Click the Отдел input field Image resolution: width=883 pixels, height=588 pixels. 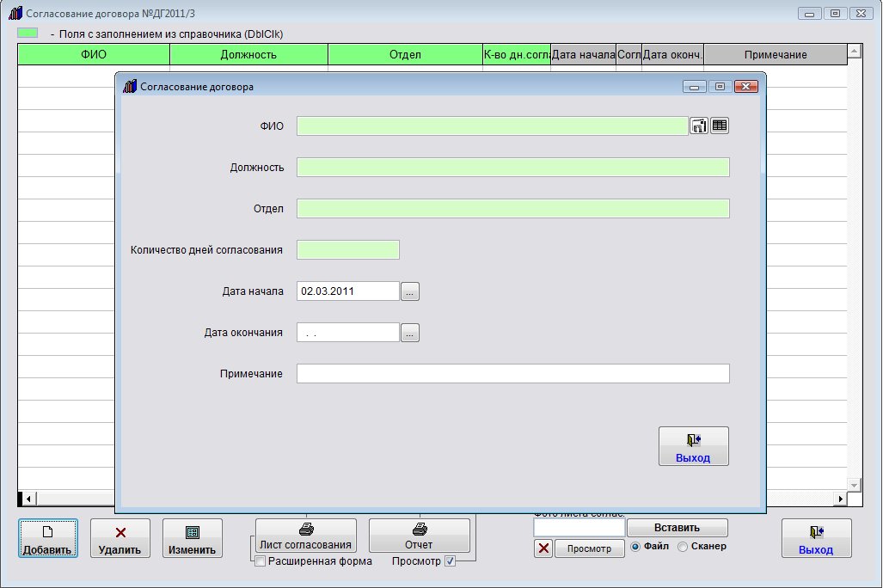(x=513, y=208)
